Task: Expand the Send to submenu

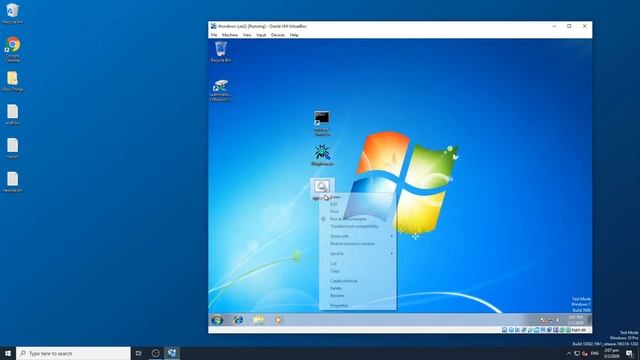Action: 357,253
